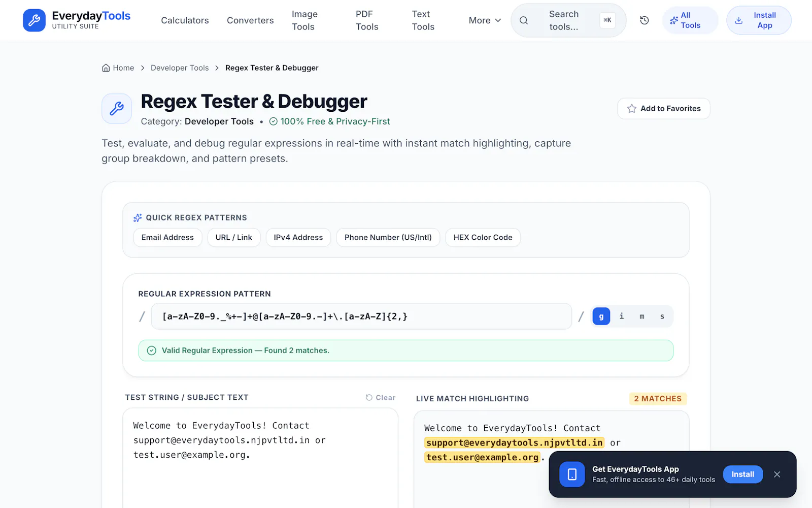Click the EverydayTools wrench logo icon
The image size is (812, 508).
click(34, 20)
